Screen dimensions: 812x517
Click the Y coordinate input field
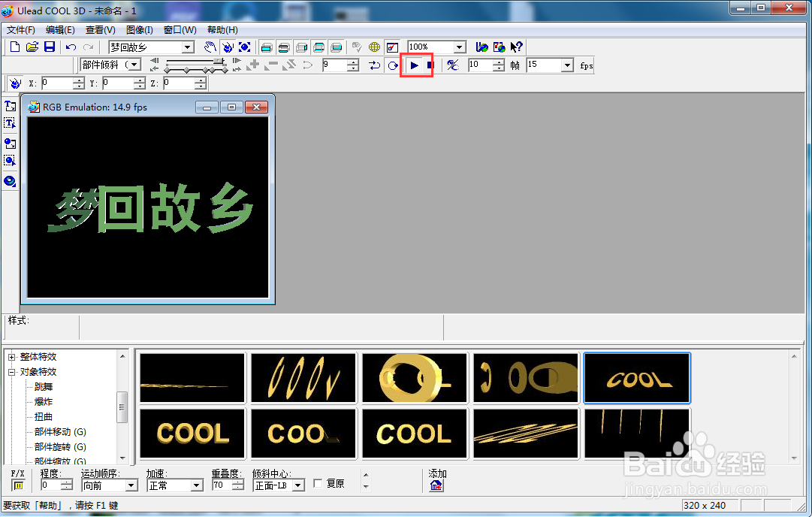coord(118,83)
